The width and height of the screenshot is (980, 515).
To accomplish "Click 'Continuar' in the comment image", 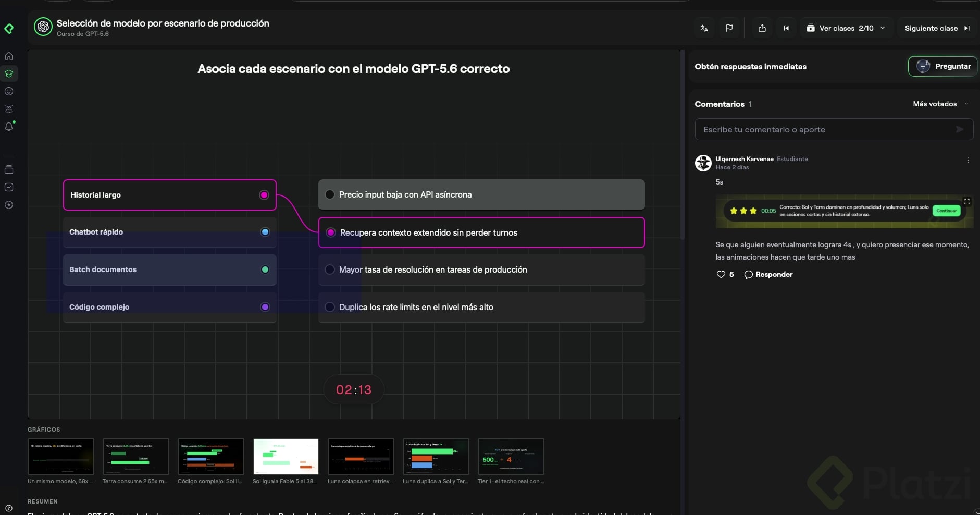I will coord(946,211).
